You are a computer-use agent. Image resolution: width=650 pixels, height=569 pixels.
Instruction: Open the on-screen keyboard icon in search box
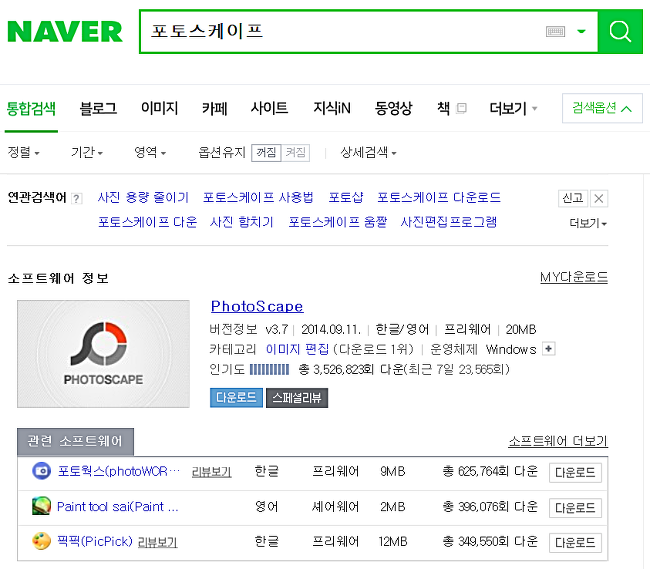555,31
